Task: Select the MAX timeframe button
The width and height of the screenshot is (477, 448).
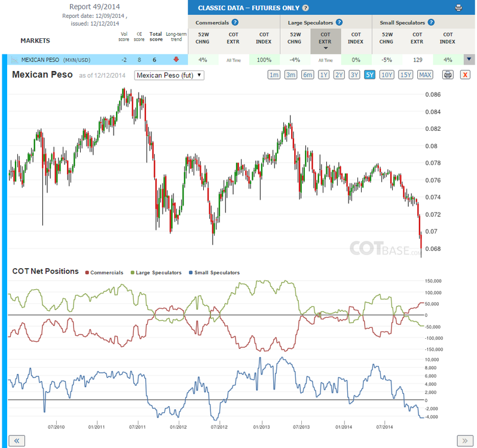Action: click(x=425, y=75)
